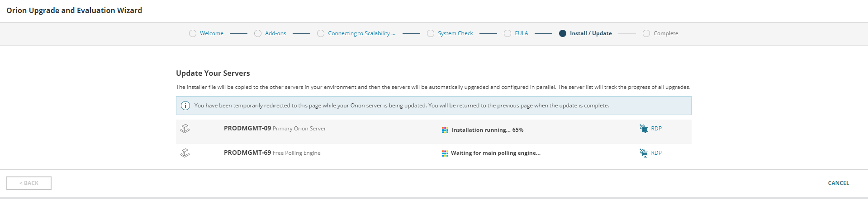Click the info icon in the redirect notice

click(185, 106)
